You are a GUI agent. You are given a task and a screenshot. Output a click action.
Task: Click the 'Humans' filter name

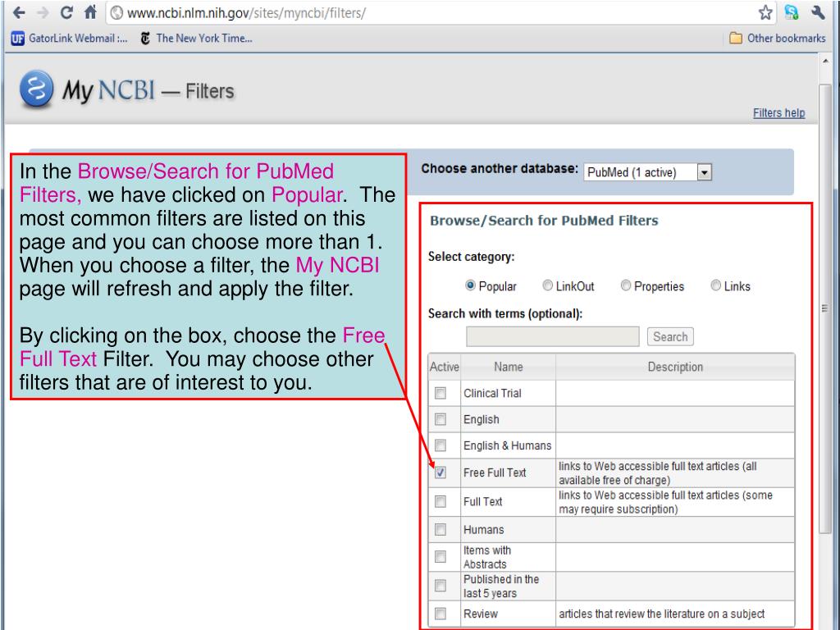coord(483,530)
